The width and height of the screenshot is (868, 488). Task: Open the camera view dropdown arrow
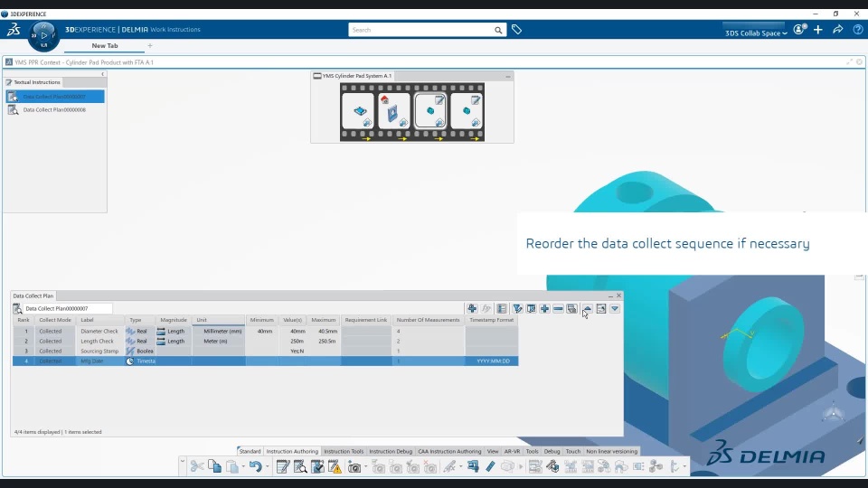point(365,467)
